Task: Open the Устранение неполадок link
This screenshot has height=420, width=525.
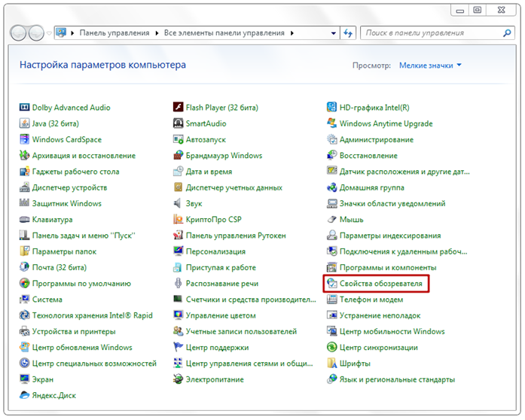Action: pos(380,315)
